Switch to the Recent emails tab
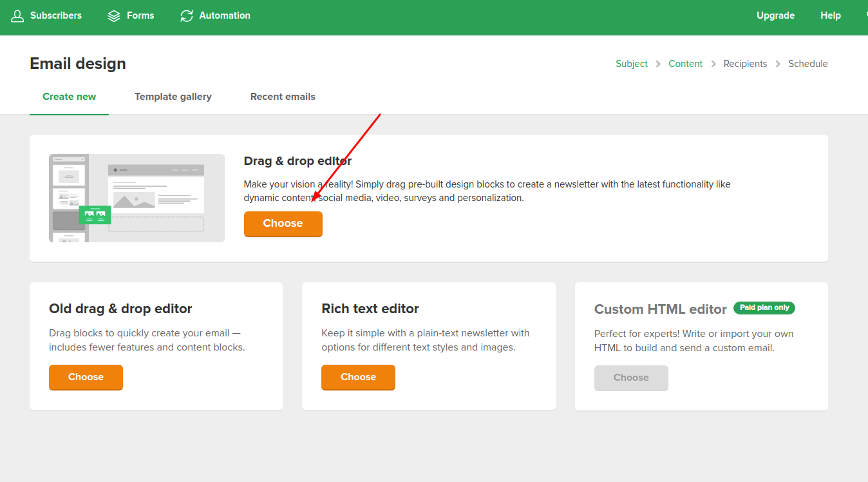Image resolution: width=868 pixels, height=482 pixels. (283, 97)
